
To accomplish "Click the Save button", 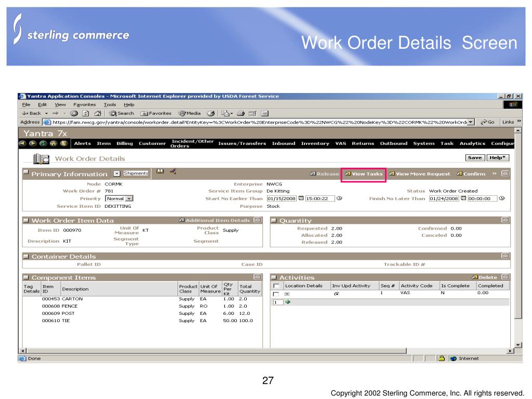I will pos(475,157).
